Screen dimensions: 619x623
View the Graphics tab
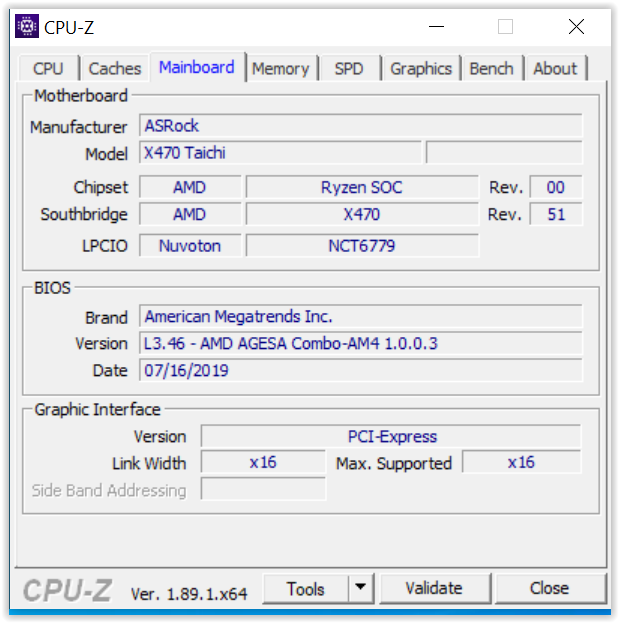coord(421,68)
